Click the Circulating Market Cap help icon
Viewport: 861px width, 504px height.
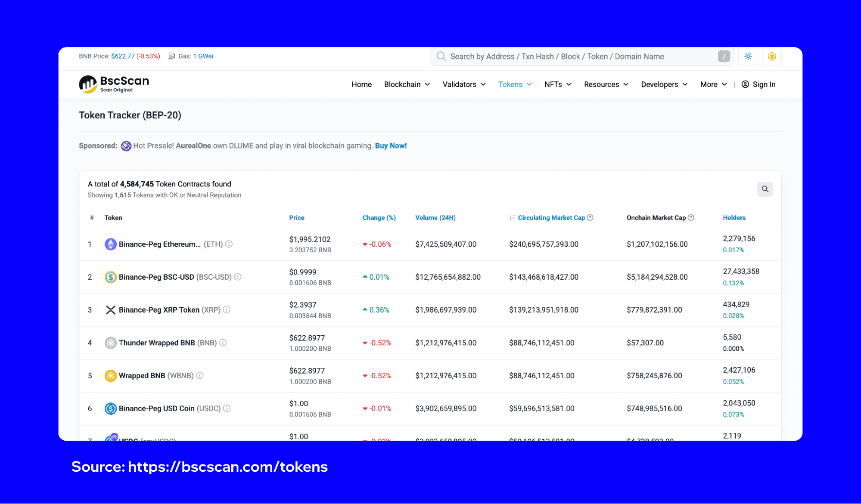click(x=590, y=218)
